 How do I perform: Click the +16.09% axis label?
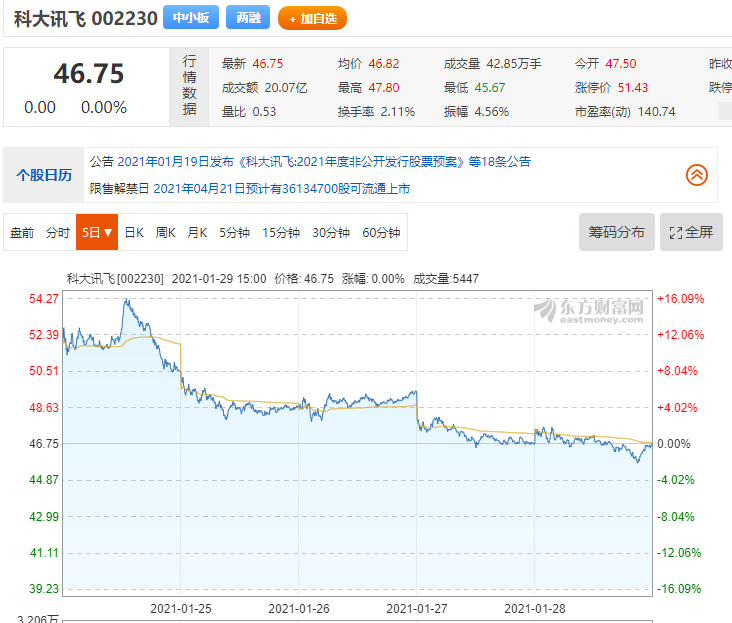click(x=681, y=299)
